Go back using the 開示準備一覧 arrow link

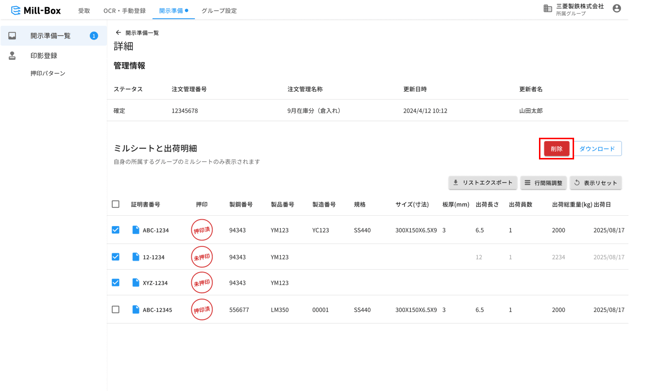click(137, 32)
